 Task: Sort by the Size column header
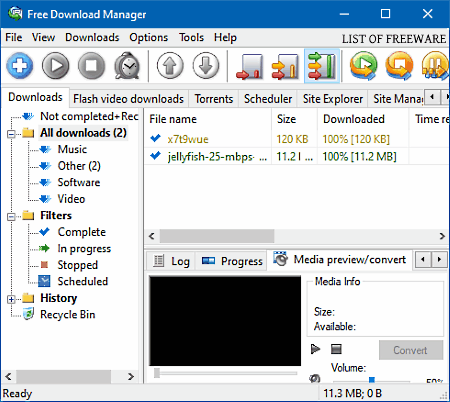pos(294,119)
